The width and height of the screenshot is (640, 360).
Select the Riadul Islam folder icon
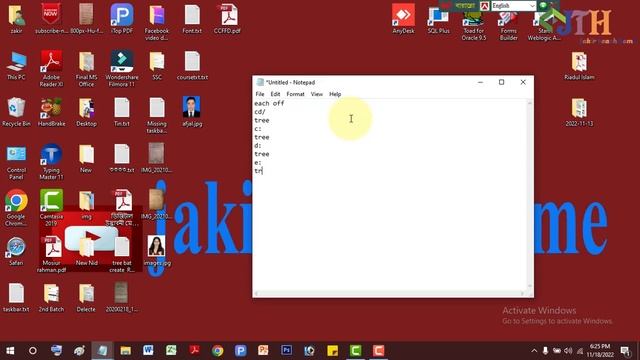pyautogui.click(x=579, y=66)
